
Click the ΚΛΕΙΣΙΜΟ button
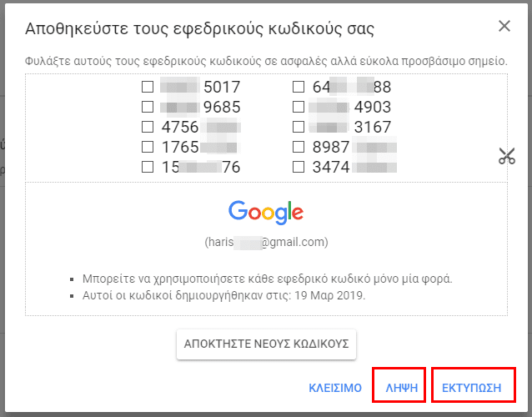(335, 388)
